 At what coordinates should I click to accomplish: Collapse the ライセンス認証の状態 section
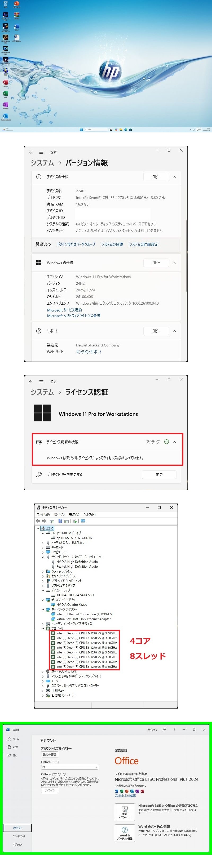[174, 442]
